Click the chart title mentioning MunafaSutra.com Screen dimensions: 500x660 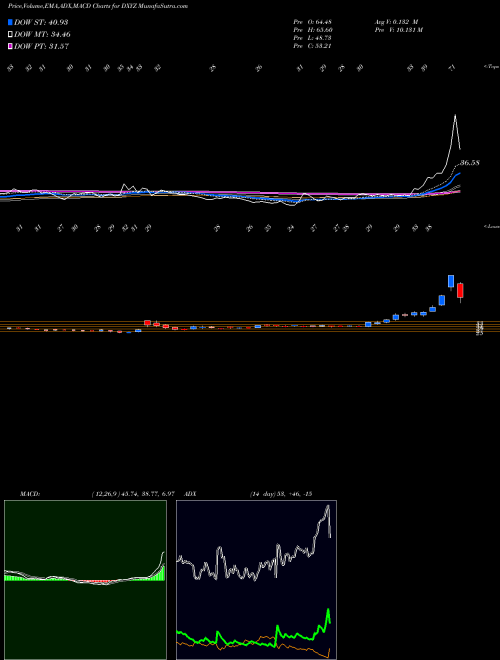click(x=98, y=6)
